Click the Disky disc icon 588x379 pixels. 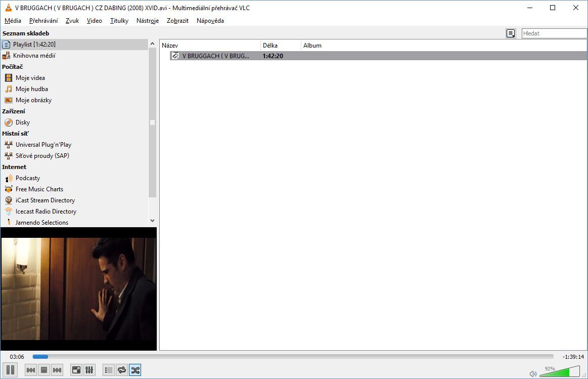click(x=8, y=122)
